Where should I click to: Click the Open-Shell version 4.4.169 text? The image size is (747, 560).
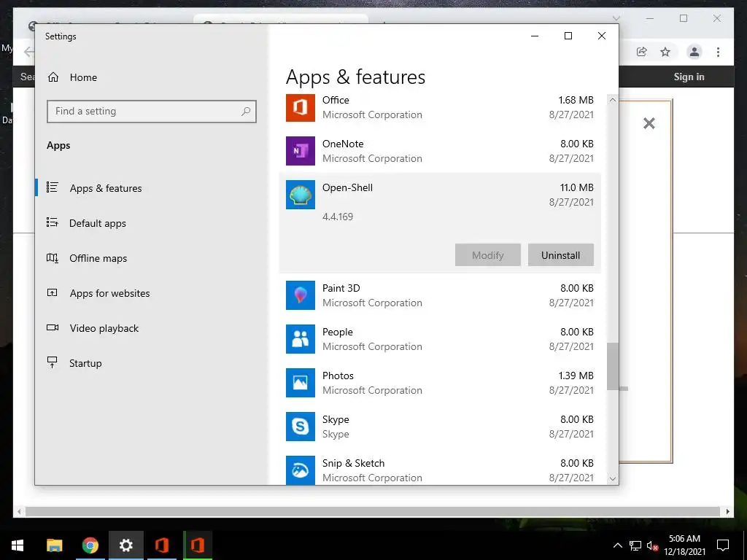click(x=338, y=217)
